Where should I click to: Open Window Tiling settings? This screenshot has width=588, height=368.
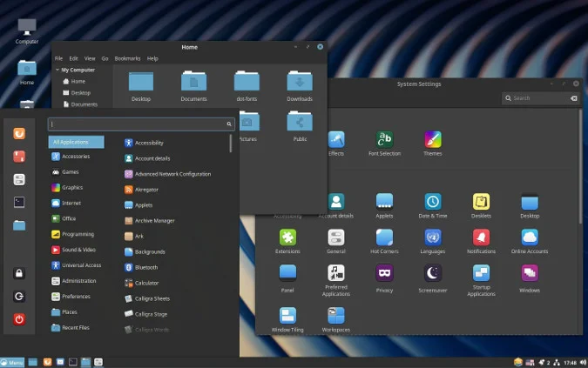287,316
